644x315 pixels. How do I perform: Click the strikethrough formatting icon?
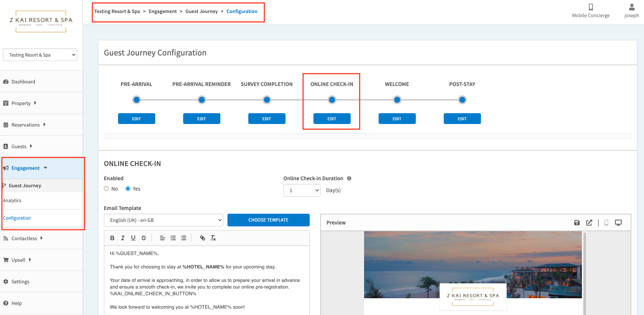[x=144, y=238]
